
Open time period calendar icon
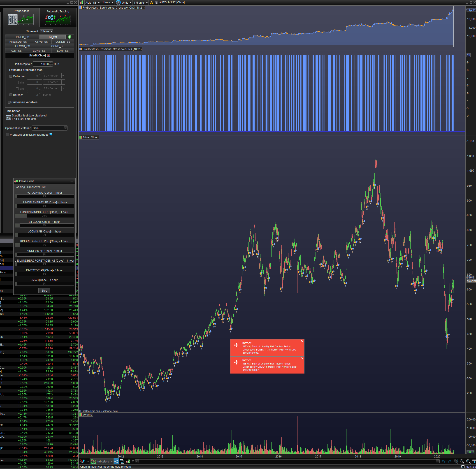tap(8, 117)
